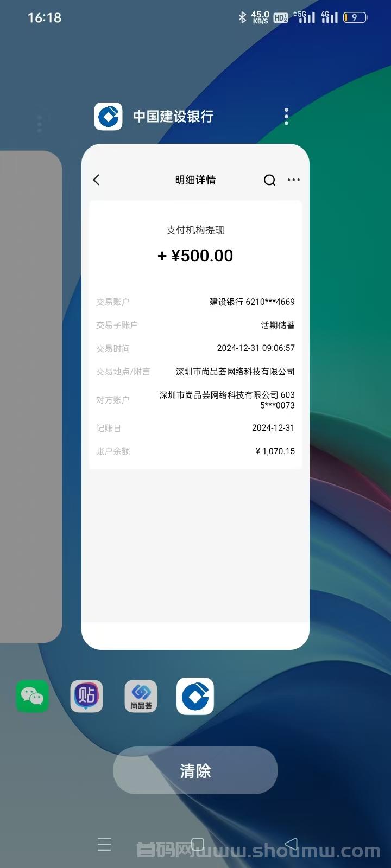Image resolution: width=391 pixels, height=868 pixels.
Task: Open the 贴 app icon in row
Action: coord(87,696)
